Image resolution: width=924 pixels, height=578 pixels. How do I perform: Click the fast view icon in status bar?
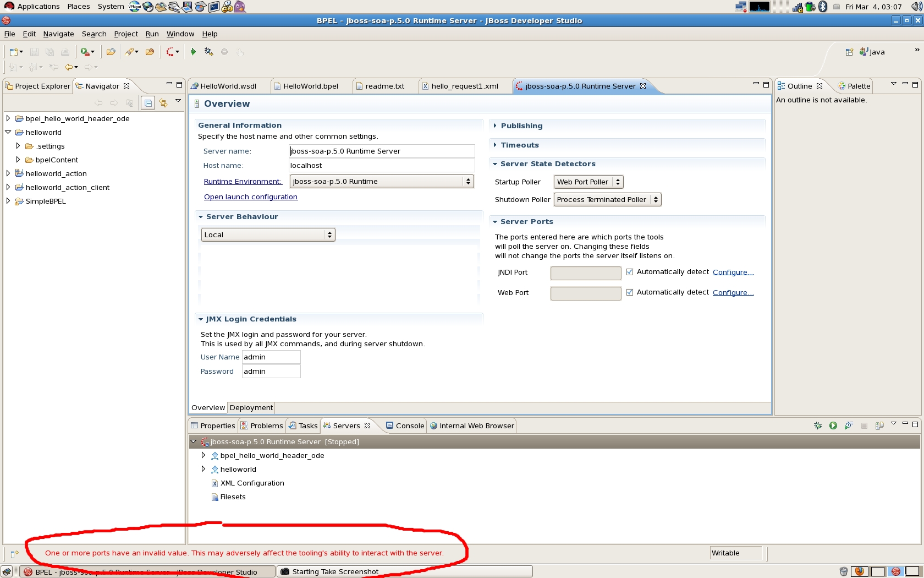tap(14, 554)
